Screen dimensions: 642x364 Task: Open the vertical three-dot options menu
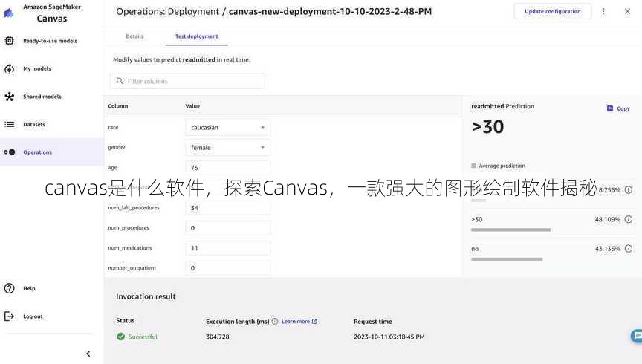pos(603,11)
